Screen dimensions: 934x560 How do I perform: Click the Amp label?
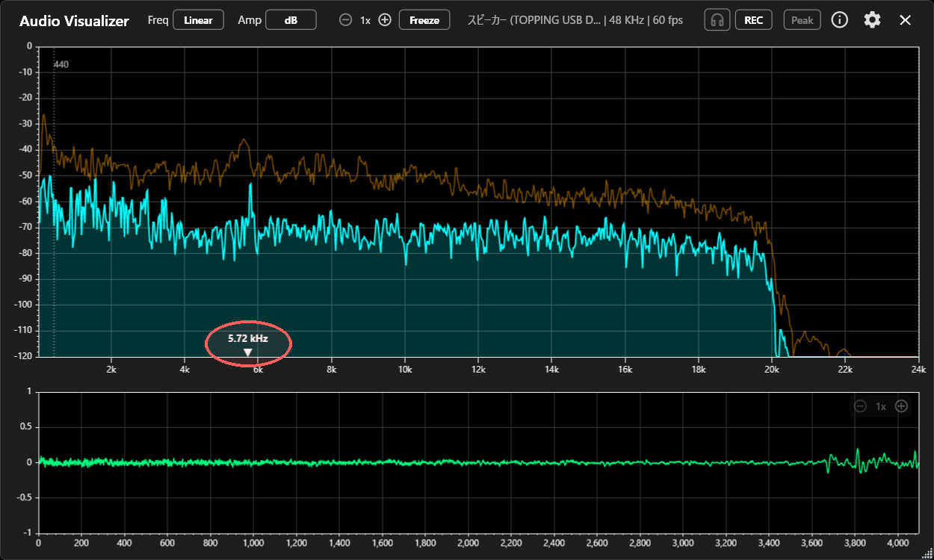point(250,20)
